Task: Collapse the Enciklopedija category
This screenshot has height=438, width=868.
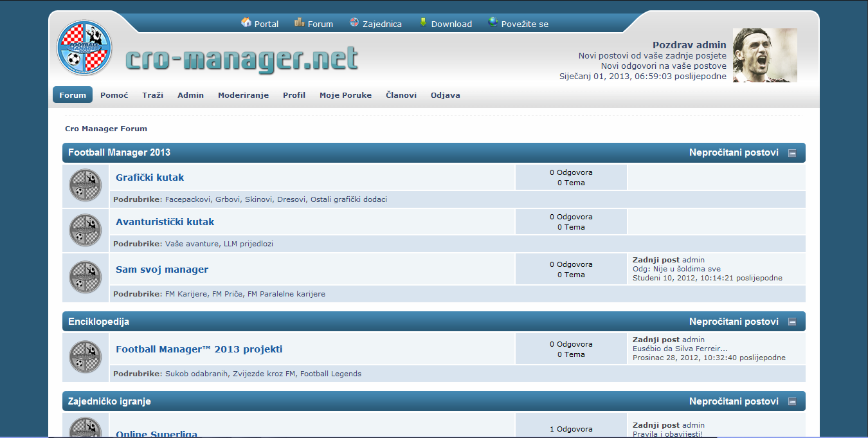Action: tap(792, 322)
